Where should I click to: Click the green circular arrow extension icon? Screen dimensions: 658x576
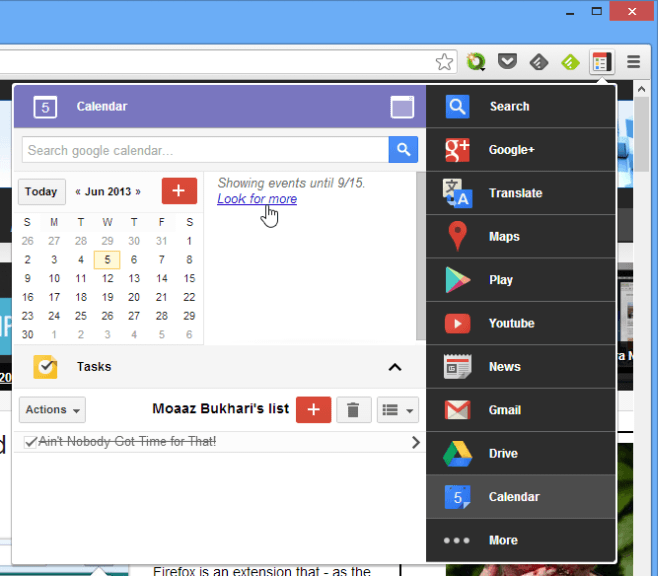[x=476, y=62]
